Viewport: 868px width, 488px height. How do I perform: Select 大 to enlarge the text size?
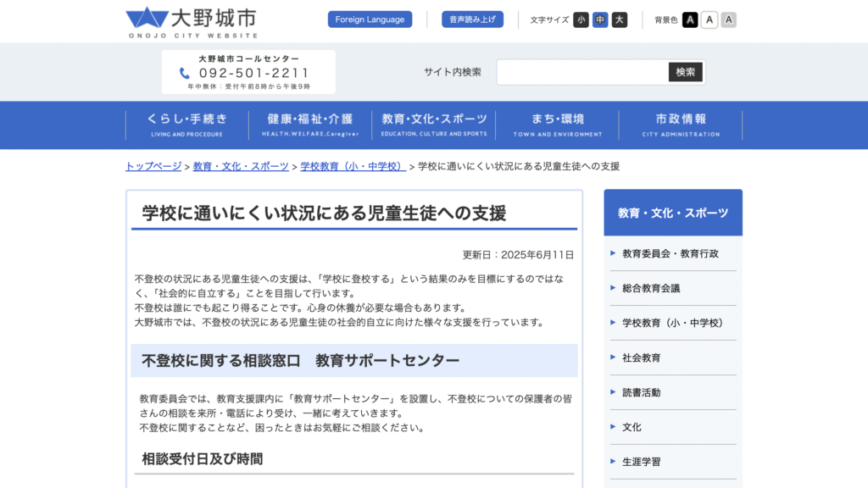619,19
